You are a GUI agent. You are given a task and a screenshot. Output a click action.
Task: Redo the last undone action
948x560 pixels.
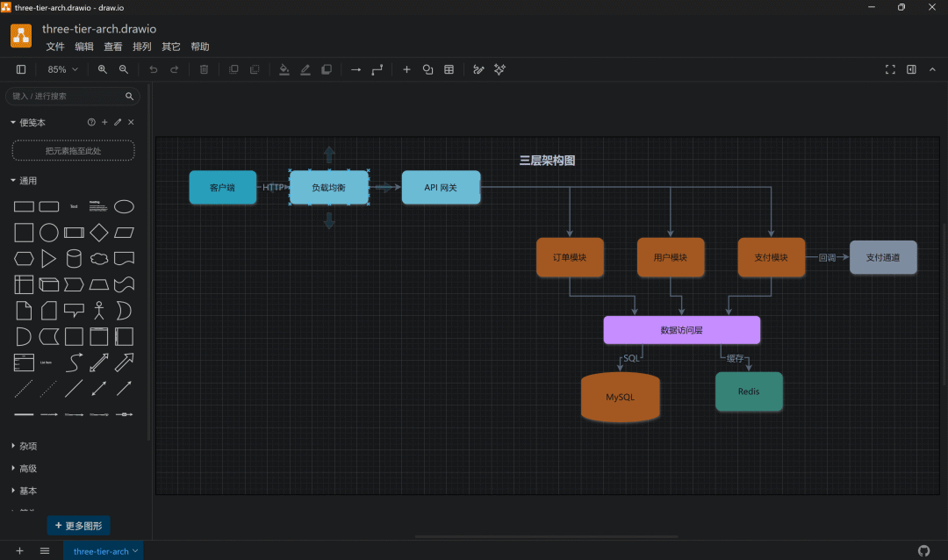(x=174, y=69)
